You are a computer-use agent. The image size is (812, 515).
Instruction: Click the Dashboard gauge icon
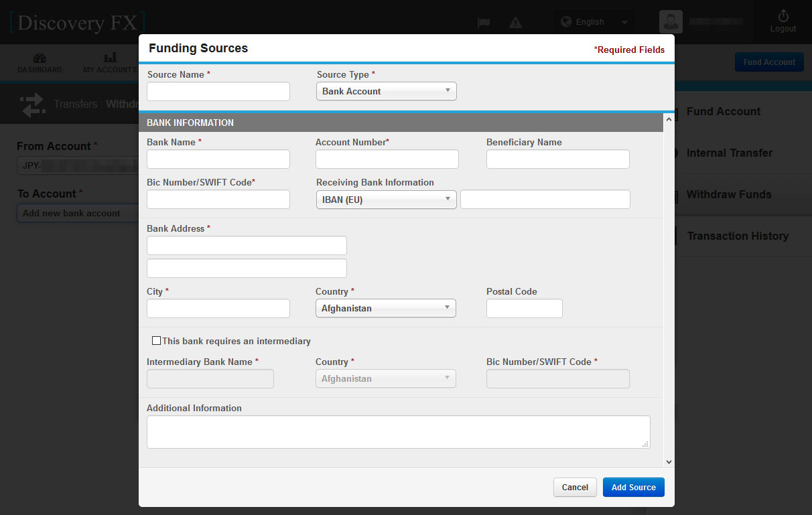[40, 58]
